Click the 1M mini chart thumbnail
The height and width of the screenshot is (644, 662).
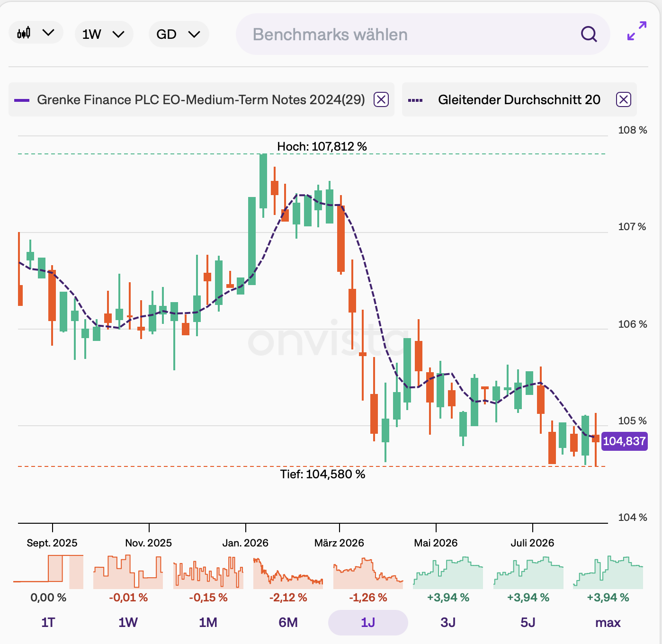tap(208, 572)
